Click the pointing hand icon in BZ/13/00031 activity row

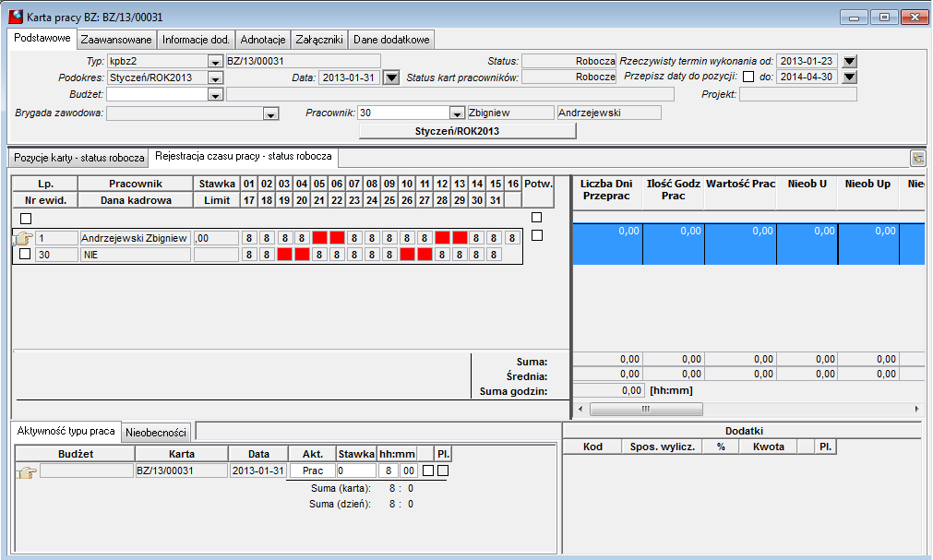coord(26,472)
